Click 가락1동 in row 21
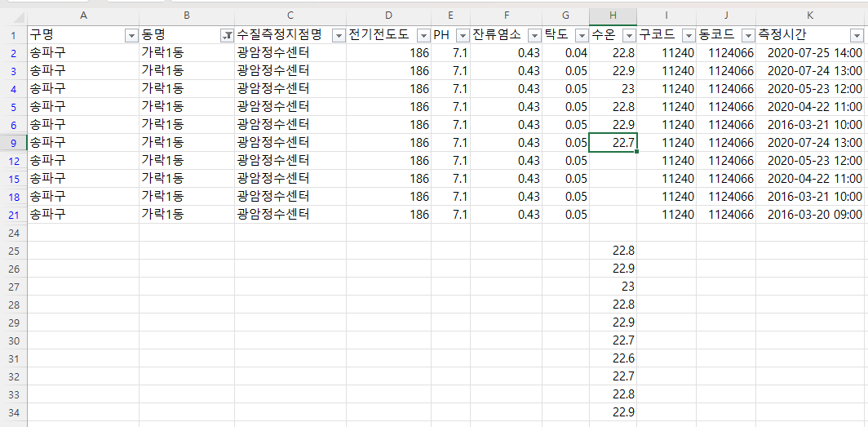 pyautogui.click(x=187, y=215)
